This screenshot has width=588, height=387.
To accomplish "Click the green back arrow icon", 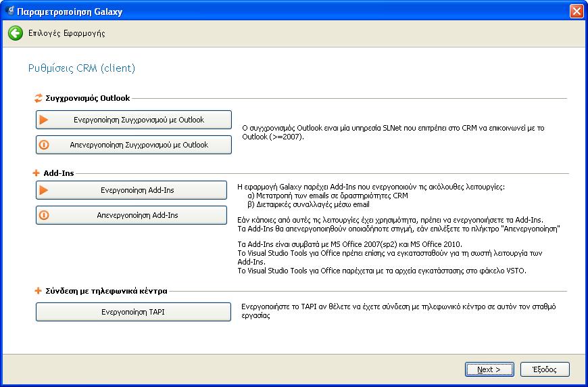I will pyautogui.click(x=16, y=33).
